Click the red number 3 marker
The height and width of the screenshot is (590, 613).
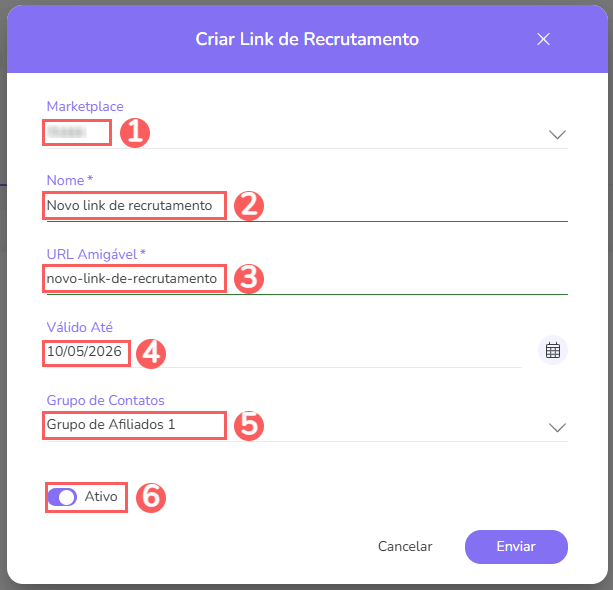248,278
